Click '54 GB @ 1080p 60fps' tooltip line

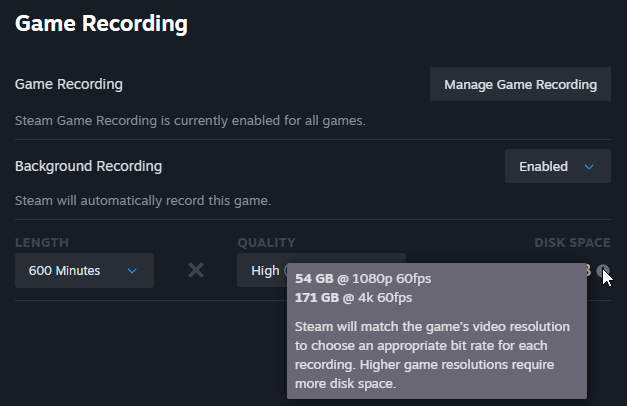(x=363, y=278)
